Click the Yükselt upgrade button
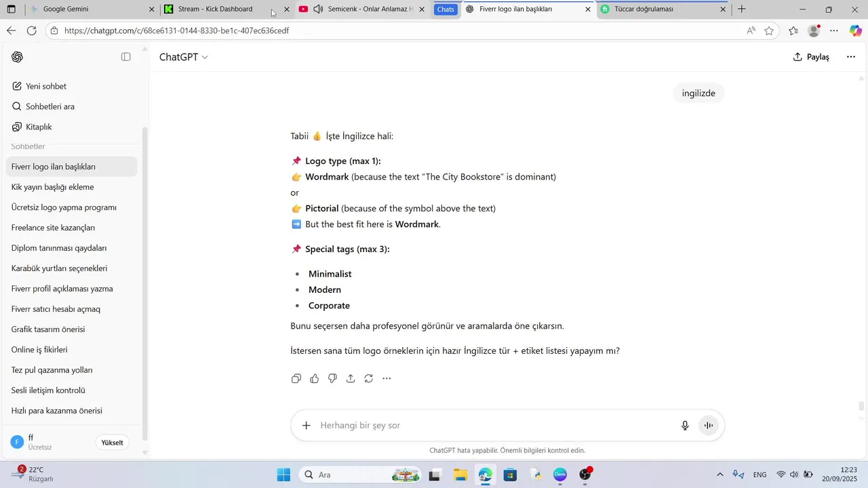 (113, 443)
